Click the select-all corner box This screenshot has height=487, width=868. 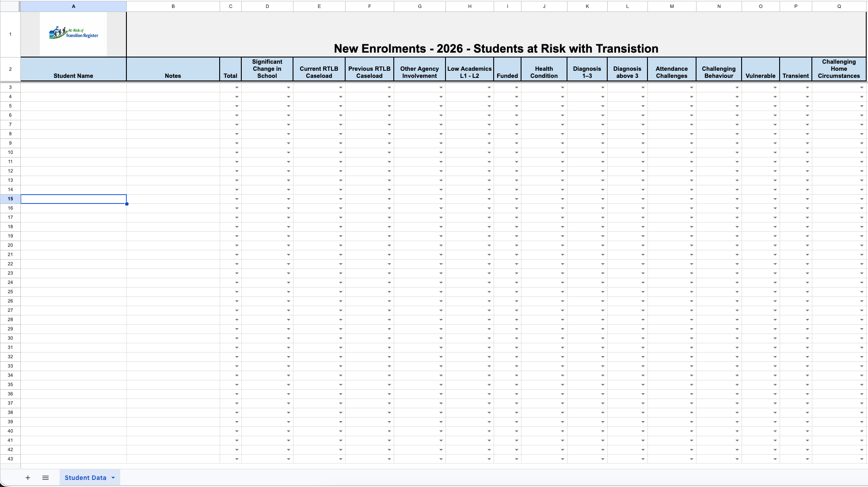click(10, 6)
